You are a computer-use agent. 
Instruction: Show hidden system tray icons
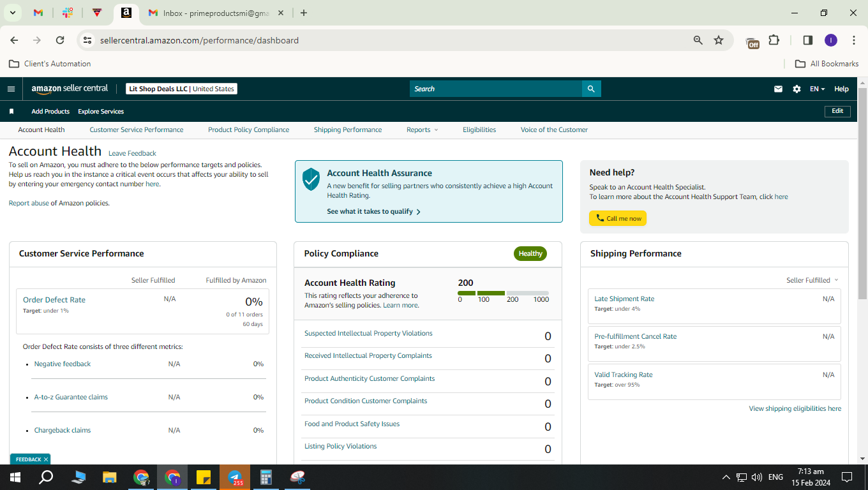[x=726, y=477]
